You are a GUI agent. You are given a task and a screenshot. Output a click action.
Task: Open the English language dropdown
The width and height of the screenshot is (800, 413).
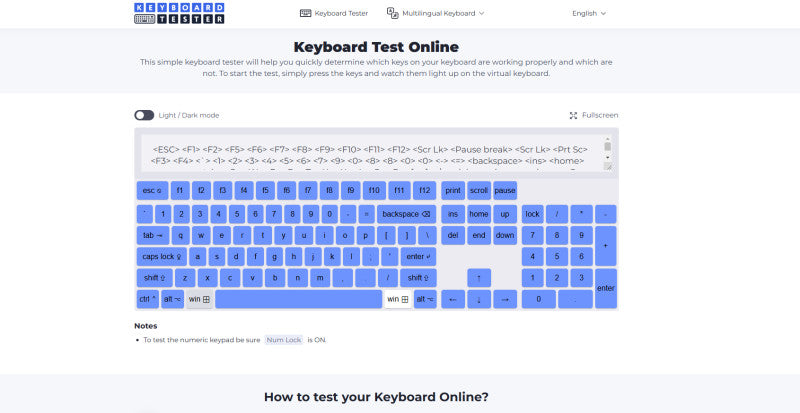589,13
